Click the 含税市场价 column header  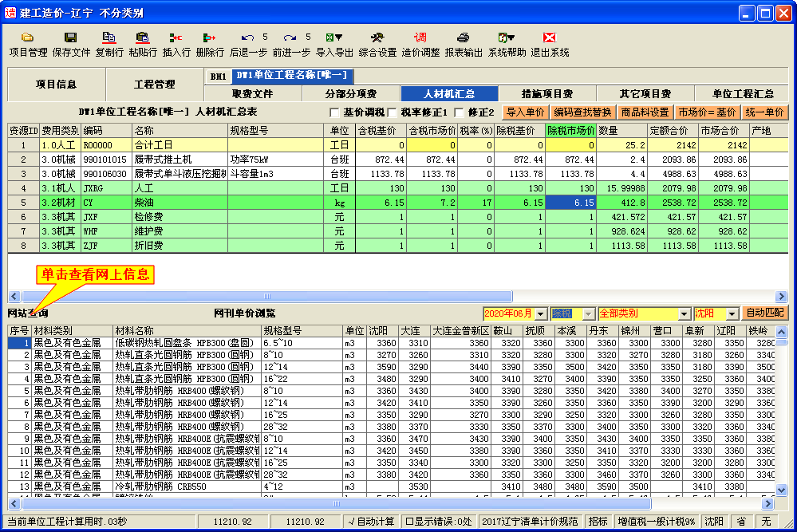pyautogui.click(x=432, y=131)
